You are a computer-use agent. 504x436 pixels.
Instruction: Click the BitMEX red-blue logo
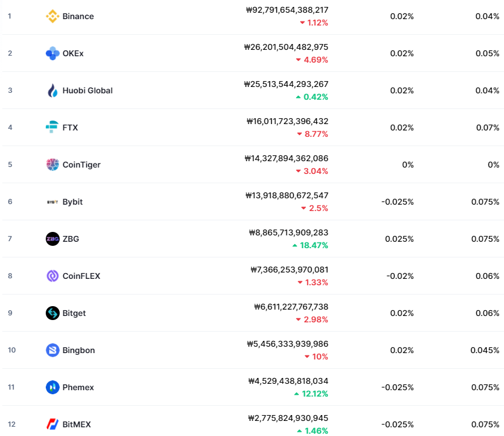(52, 424)
